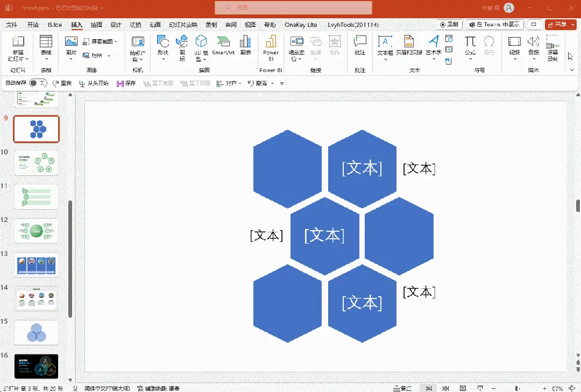This screenshot has width=581, height=392.
Task: Switch to slide sorter view in status bar
Action: click(x=445, y=388)
